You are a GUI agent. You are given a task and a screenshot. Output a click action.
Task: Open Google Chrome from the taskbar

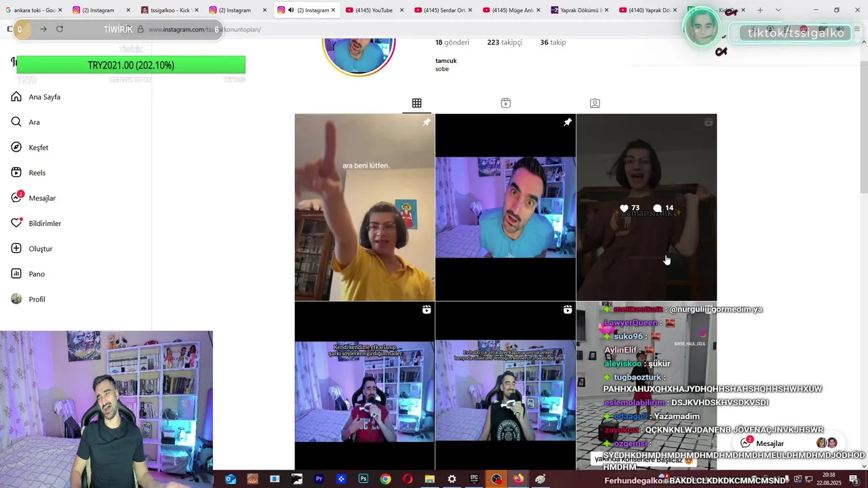click(385, 479)
